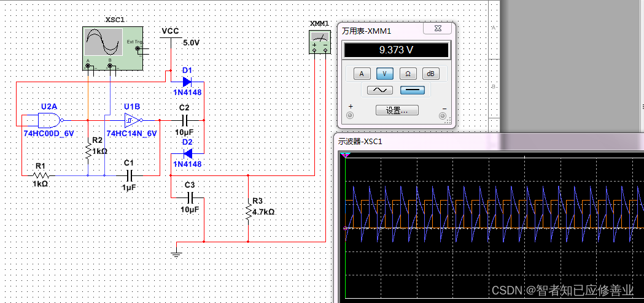Click oscilloscope channel A terminal
Image resolution: width=644 pixels, height=303 pixels.
click(88, 65)
